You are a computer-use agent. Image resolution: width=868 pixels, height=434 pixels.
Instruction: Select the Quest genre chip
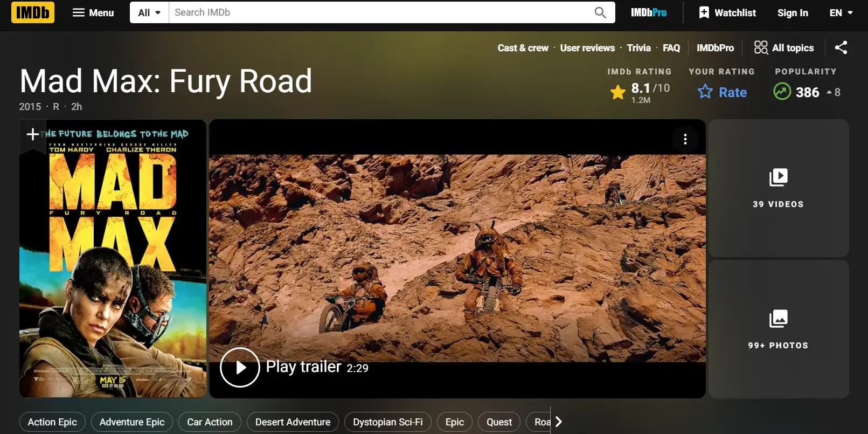499,422
